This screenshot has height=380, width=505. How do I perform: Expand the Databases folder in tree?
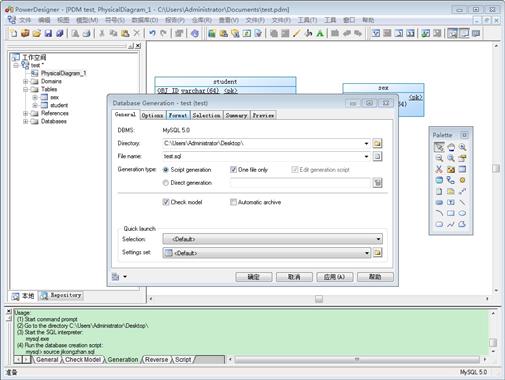tap(25, 121)
